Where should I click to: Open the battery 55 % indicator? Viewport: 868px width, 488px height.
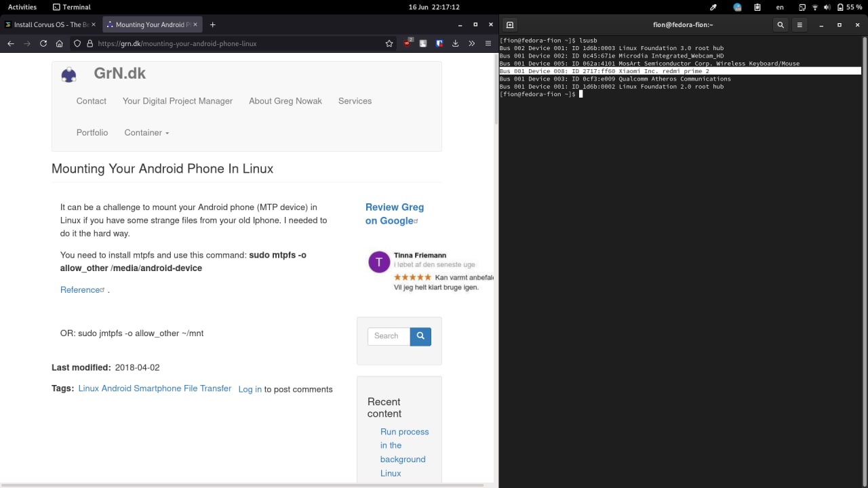tap(850, 7)
